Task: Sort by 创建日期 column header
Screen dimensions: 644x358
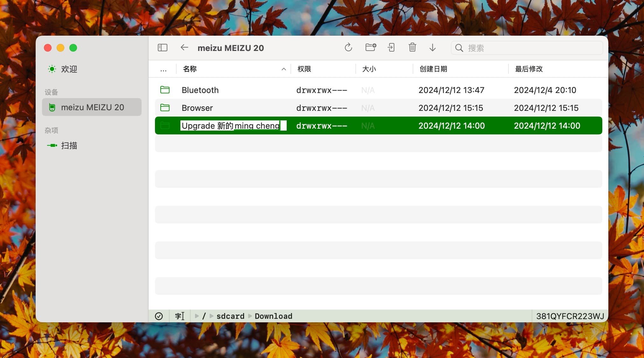Action: [x=433, y=69]
